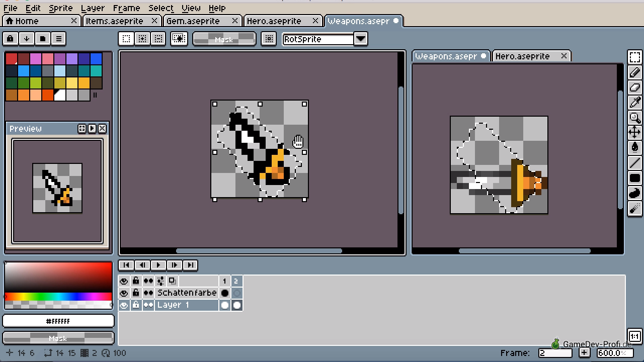Screen dimensions: 644x362
Task: Hide the Schattenfarbe layer
Action: (x=124, y=293)
